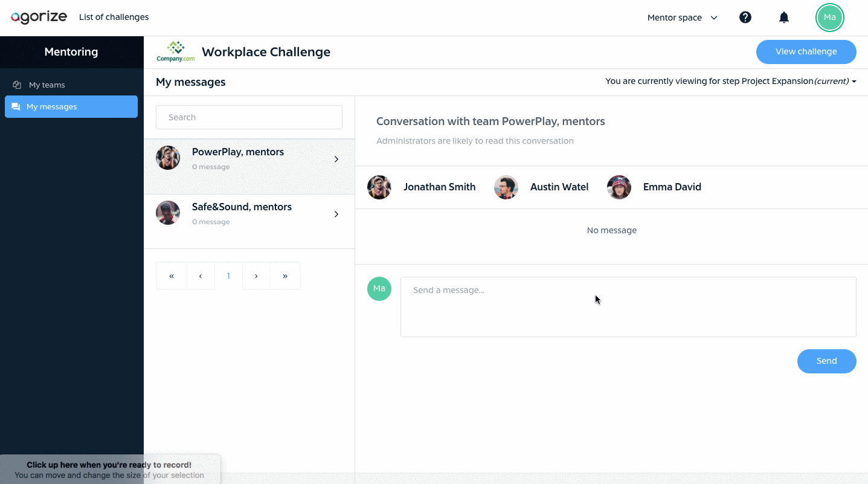Focus the Send a message text box

[x=628, y=307]
